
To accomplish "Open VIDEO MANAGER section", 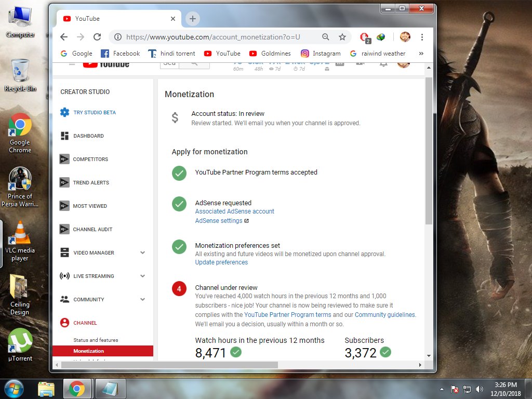I will (94, 253).
